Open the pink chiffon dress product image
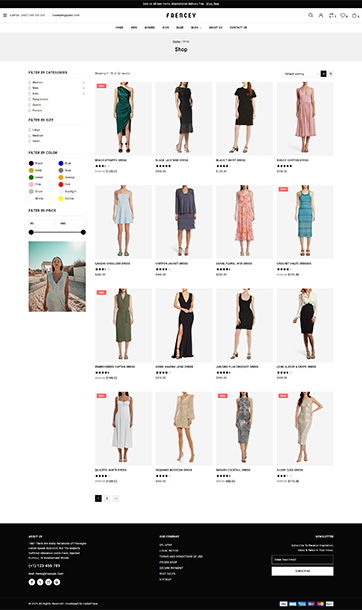The width and height of the screenshot is (362, 610). coord(305,119)
